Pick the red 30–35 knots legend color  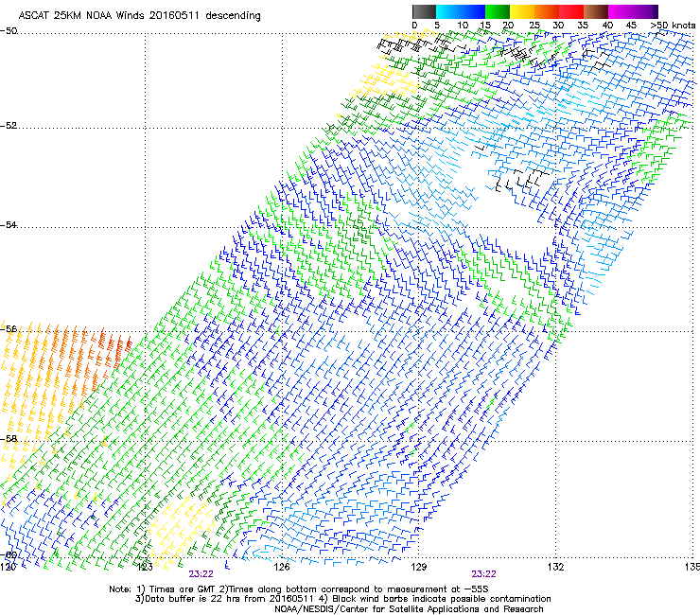click(x=571, y=11)
